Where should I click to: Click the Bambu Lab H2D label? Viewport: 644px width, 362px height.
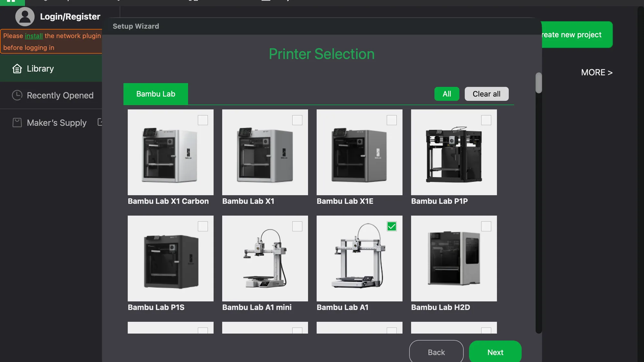440,307
